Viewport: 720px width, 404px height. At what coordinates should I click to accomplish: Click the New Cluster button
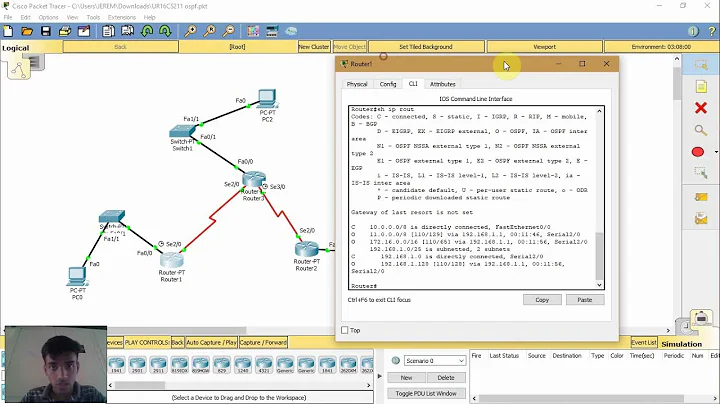tap(314, 47)
